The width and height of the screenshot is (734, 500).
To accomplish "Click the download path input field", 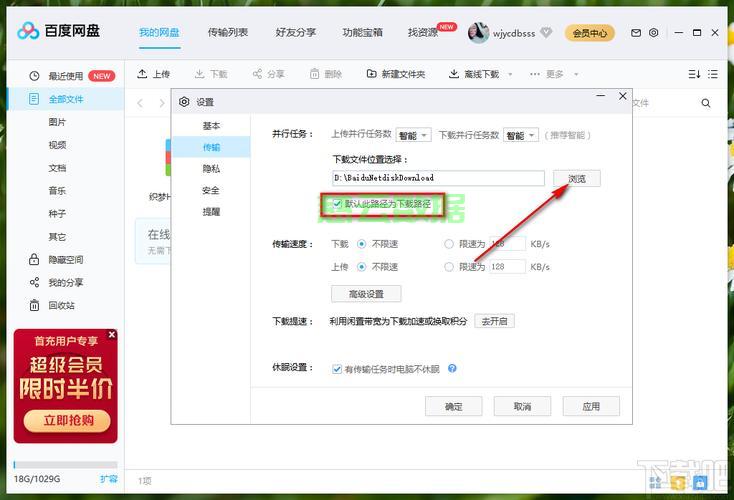I will [x=439, y=178].
